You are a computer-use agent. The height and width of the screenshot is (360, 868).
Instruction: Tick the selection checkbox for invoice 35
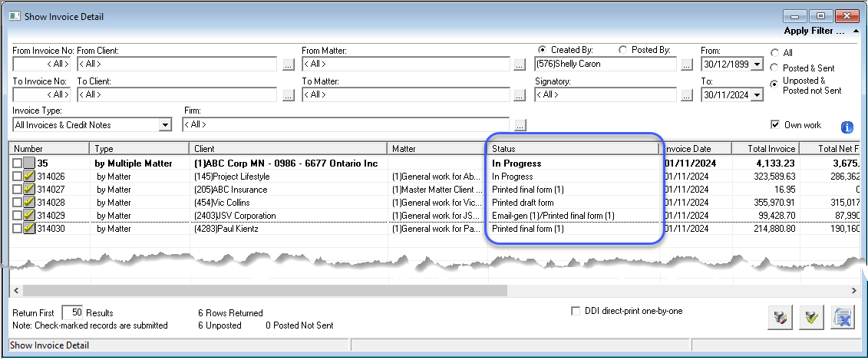pyautogui.click(x=18, y=163)
